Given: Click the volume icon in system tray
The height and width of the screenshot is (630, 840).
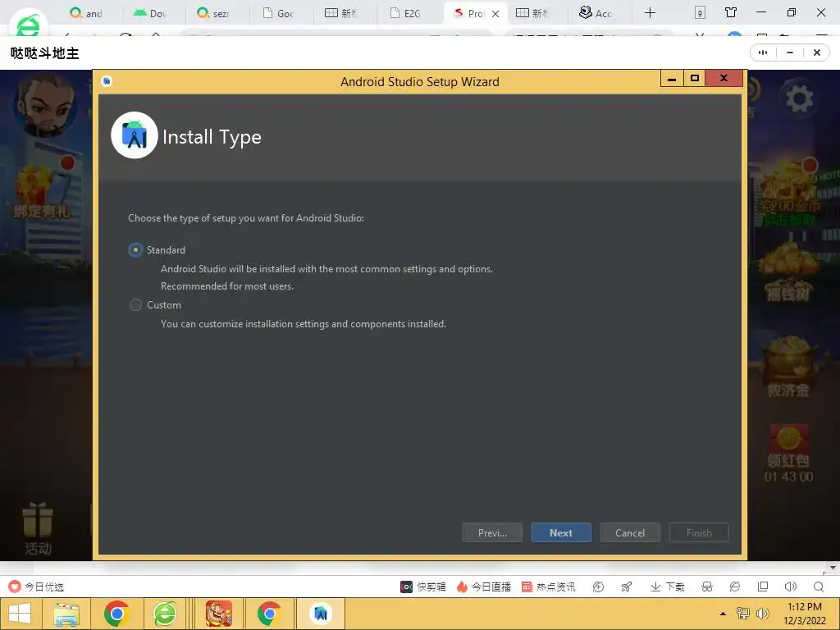Looking at the screenshot, I should point(762,614).
